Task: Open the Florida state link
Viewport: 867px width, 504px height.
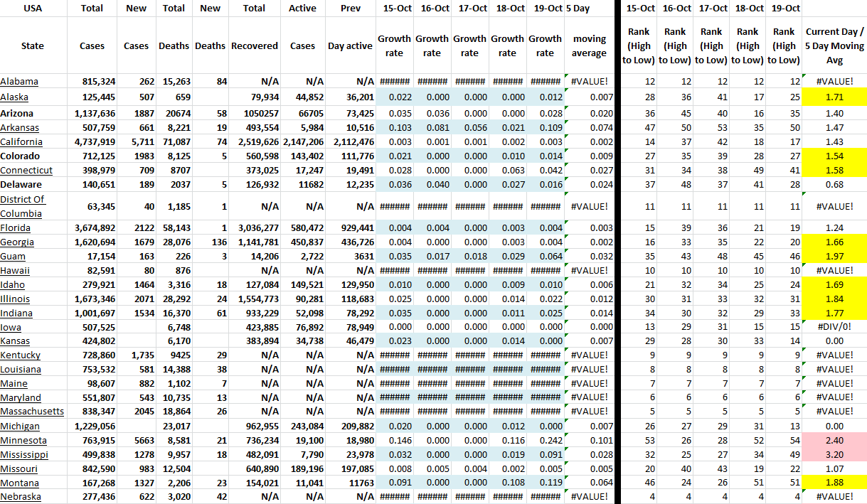Action: (15, 228)
